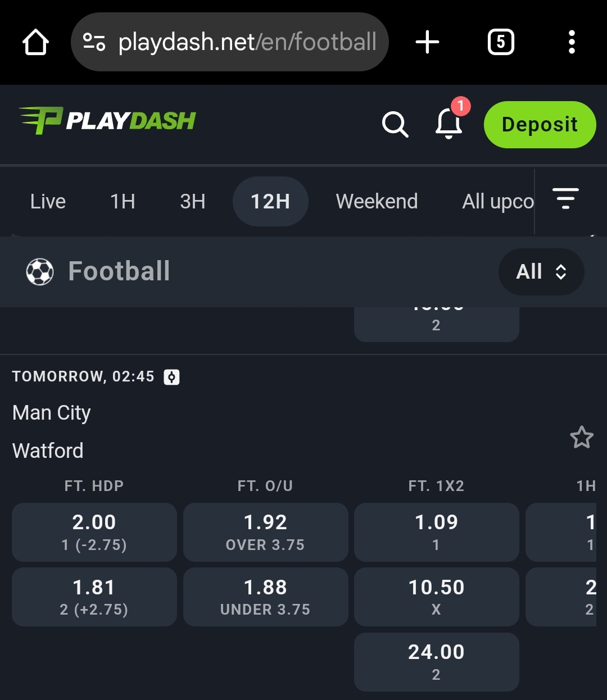Open the filter options icon
Image resolution: width=607 pixels, height=700 pixels.
(565, 199)
